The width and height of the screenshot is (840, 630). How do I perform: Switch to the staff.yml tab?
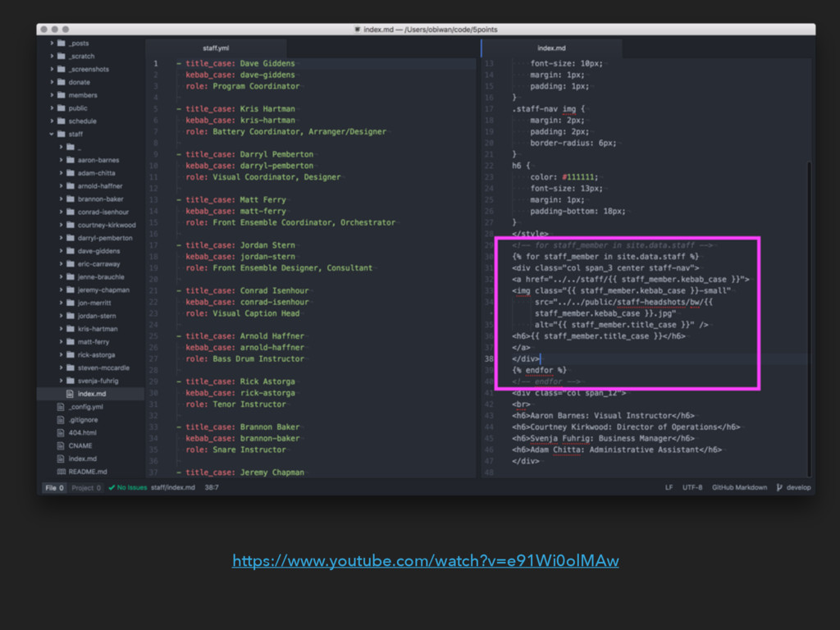tap(216, 48)
